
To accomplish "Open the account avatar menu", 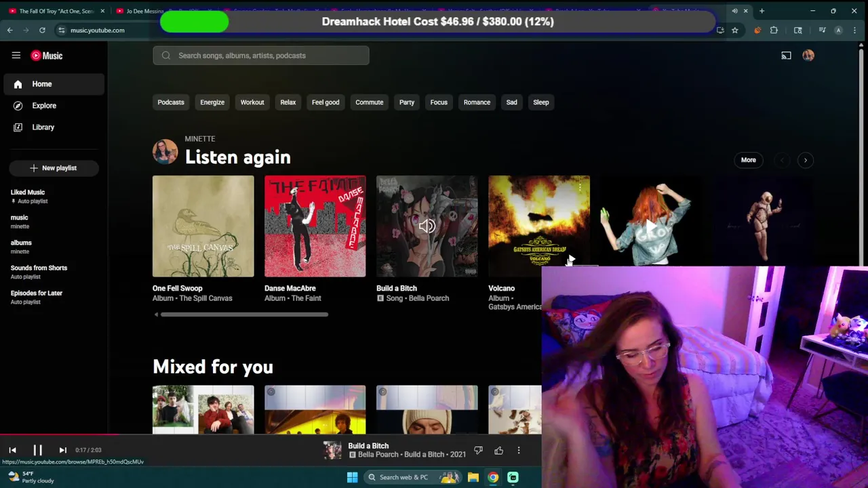I will pyautogui.click(x=808, y=56).
